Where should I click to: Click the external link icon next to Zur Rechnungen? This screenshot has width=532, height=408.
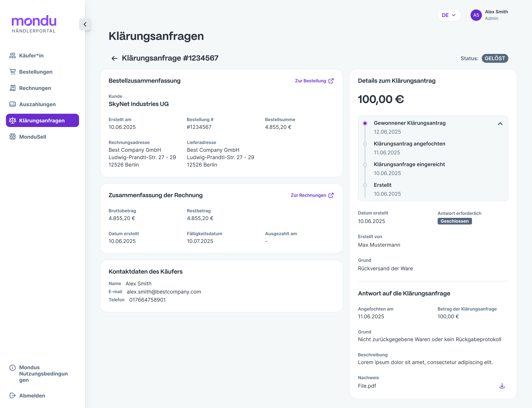[x=331, y=195]
